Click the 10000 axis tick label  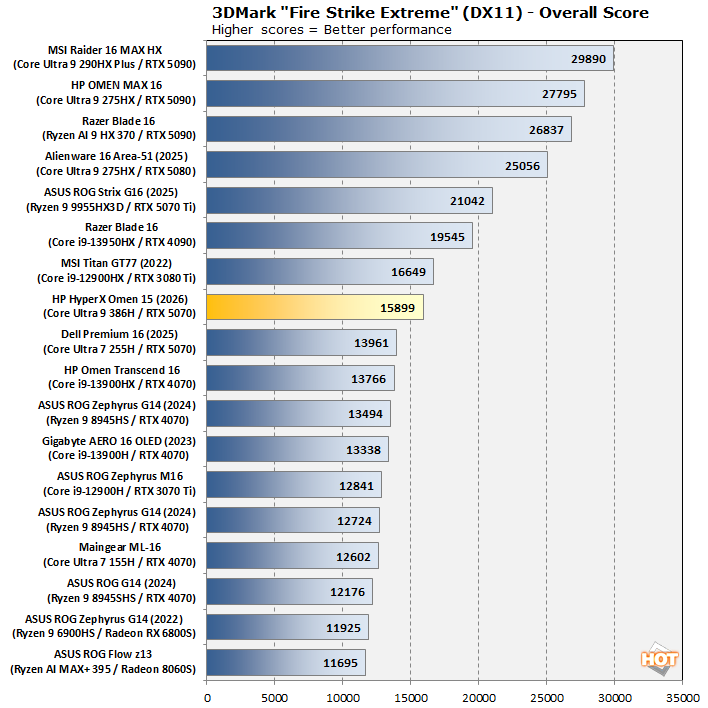[x=343, y=698]
